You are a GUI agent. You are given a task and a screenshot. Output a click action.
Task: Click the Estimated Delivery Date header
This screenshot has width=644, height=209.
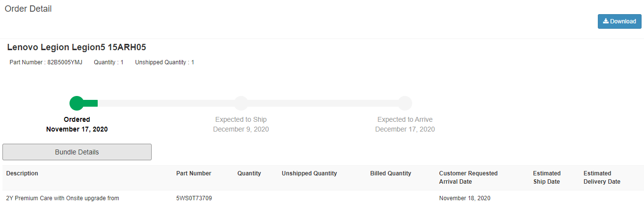tap(602, 177)
